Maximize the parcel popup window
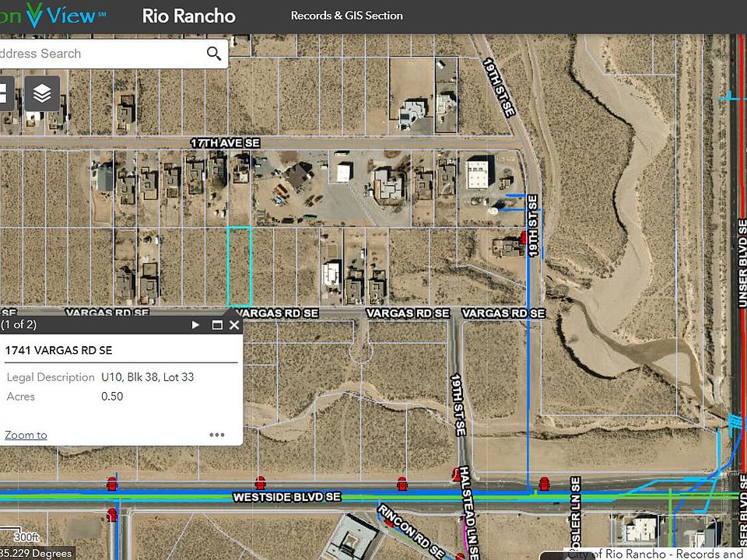The height and width of the screenshot is (560, 747). click(217, 325)
